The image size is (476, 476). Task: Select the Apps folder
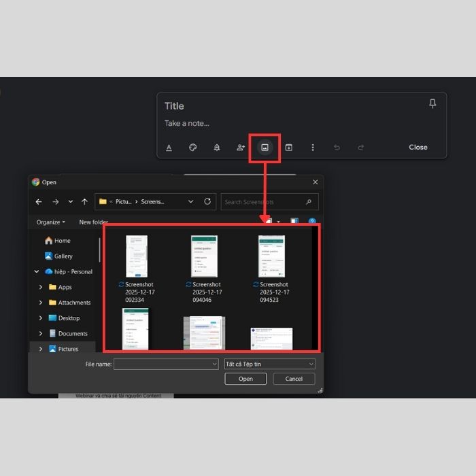(x=61, y=287)
